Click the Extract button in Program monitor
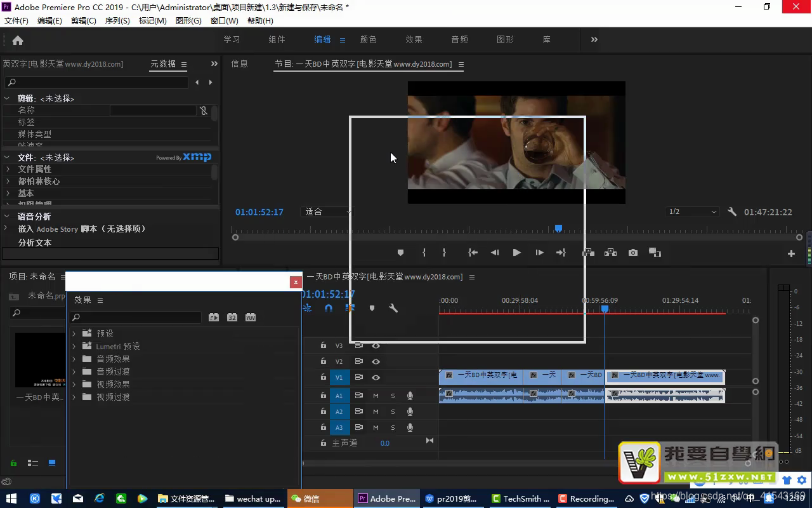Viewport: 812px width, 508px height. click(610, 253)
